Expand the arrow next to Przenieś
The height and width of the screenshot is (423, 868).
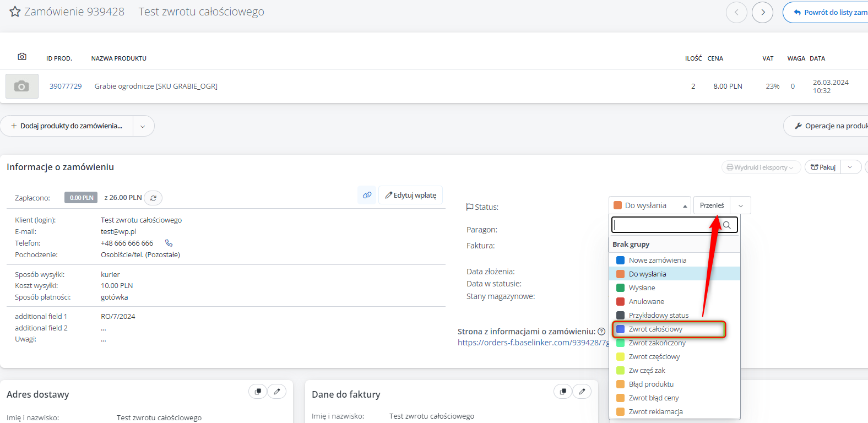coord(740,205)
